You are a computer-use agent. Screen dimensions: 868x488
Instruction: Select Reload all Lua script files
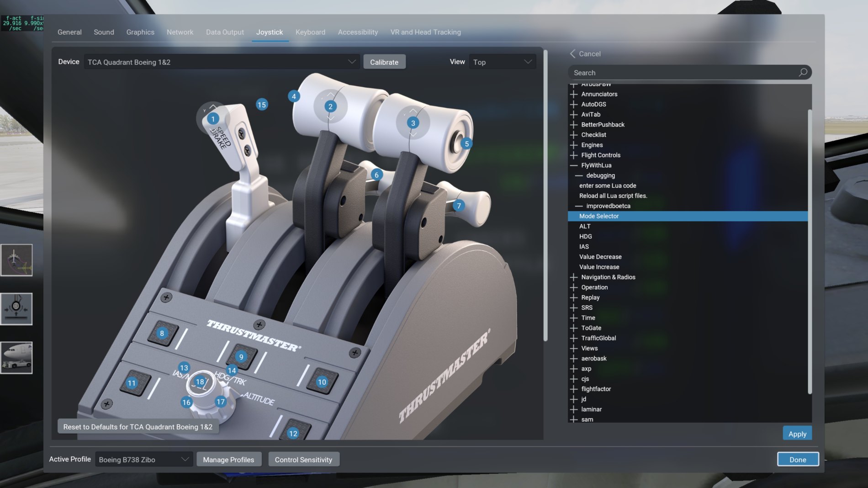pyautogui.click(x=613, y=196)
